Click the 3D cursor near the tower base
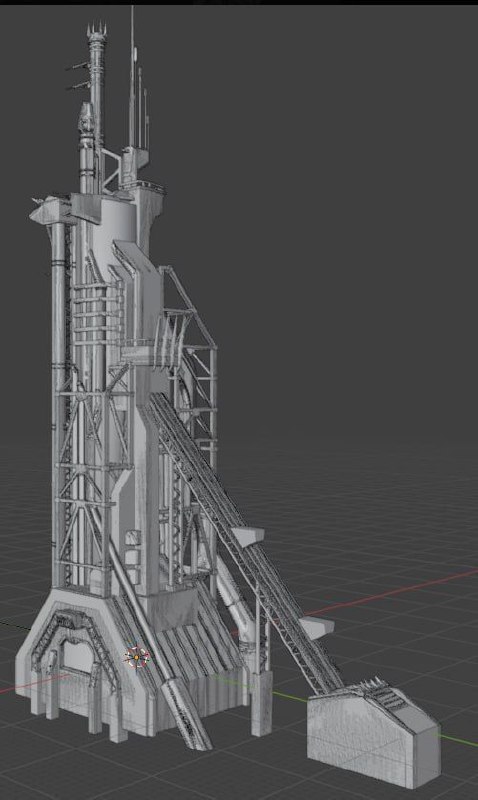 [137, 657]
